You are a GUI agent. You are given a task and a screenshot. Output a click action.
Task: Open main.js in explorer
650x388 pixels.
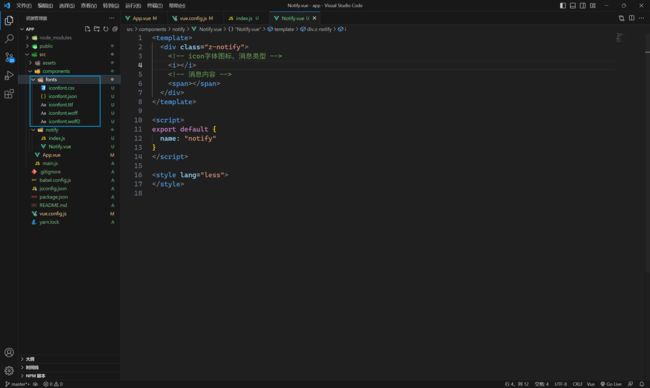click(x=50, y=163)
